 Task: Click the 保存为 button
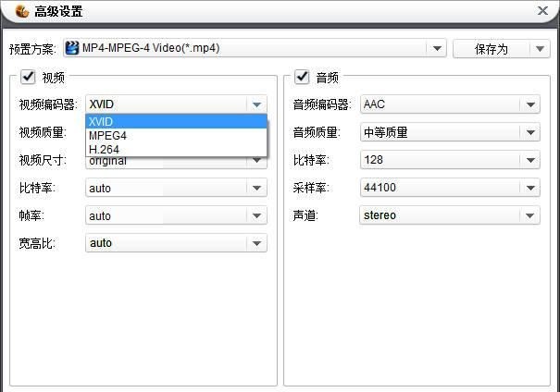(x=492, y=49)
